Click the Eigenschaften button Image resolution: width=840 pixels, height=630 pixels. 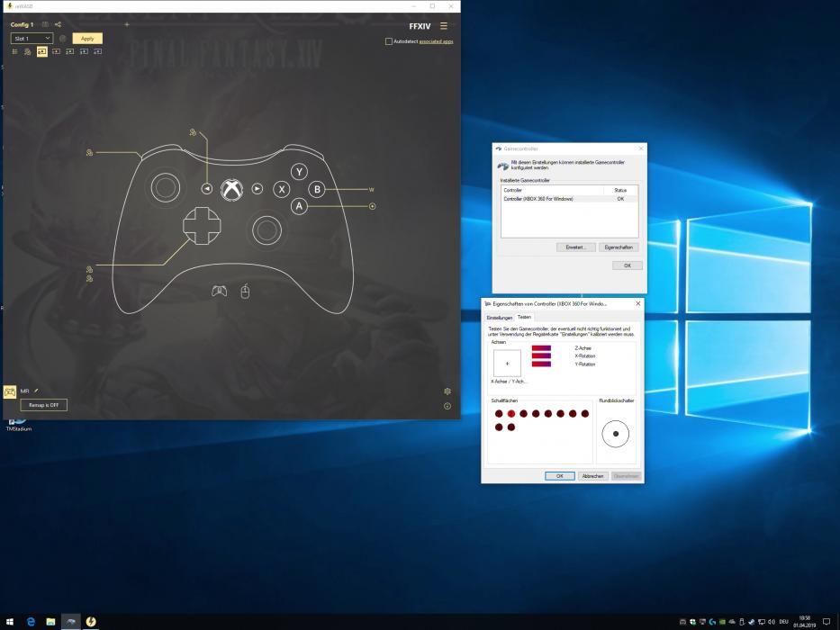[619, 247]
